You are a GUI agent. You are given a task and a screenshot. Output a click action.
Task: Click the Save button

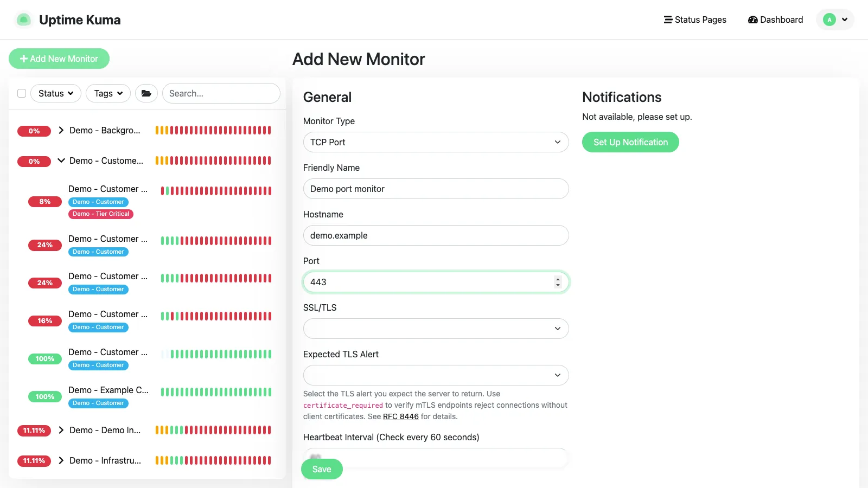tap(322, 469)
